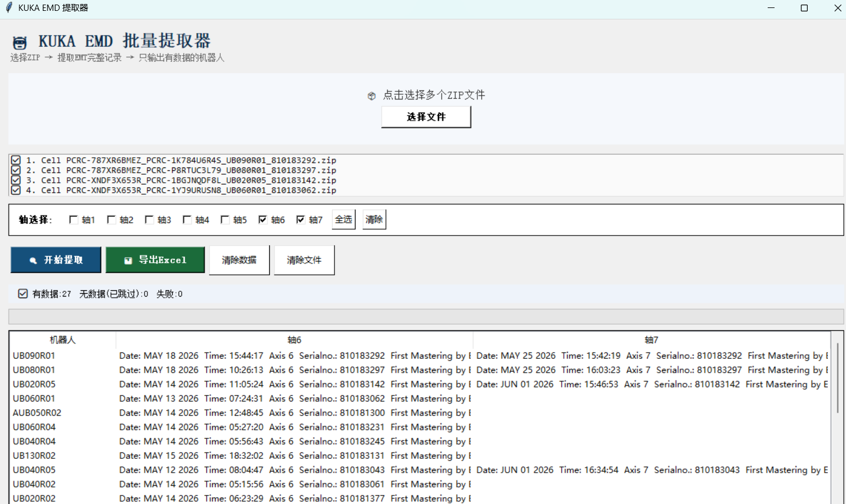Click the 轴7 record timed 15:42:19
The height and width of the screenshot is (504, 846).
click(652, 355)
